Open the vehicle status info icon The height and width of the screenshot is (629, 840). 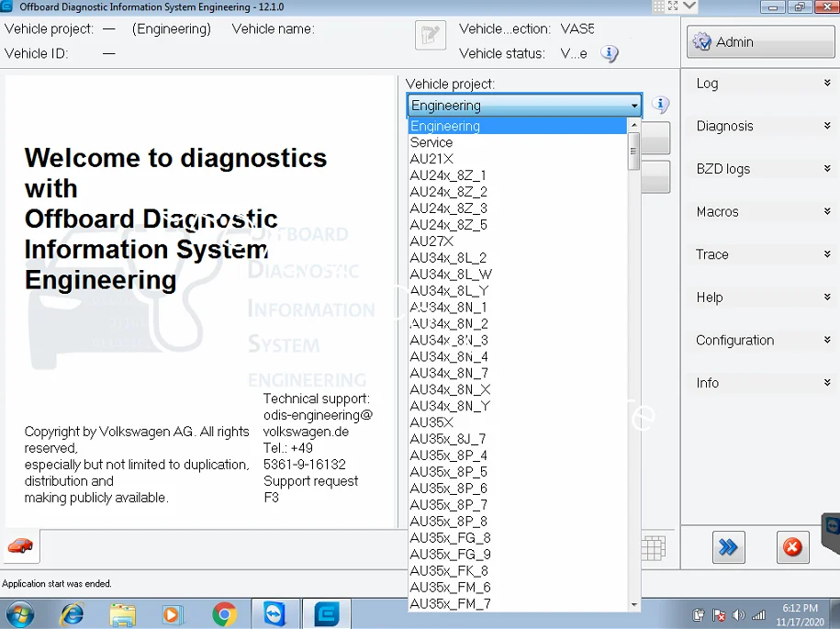tap(609, 53)
